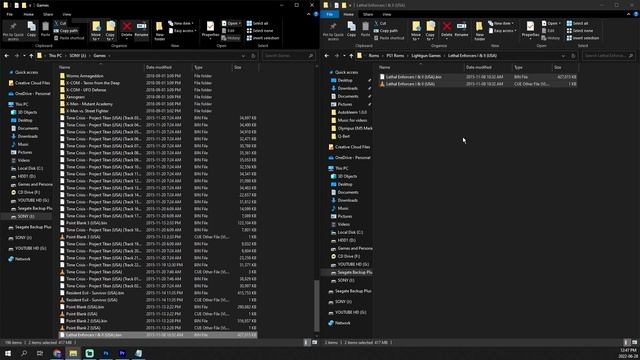
Task: Click New folder in Lethal Enforcers window
Action: (x=480, y=31)
